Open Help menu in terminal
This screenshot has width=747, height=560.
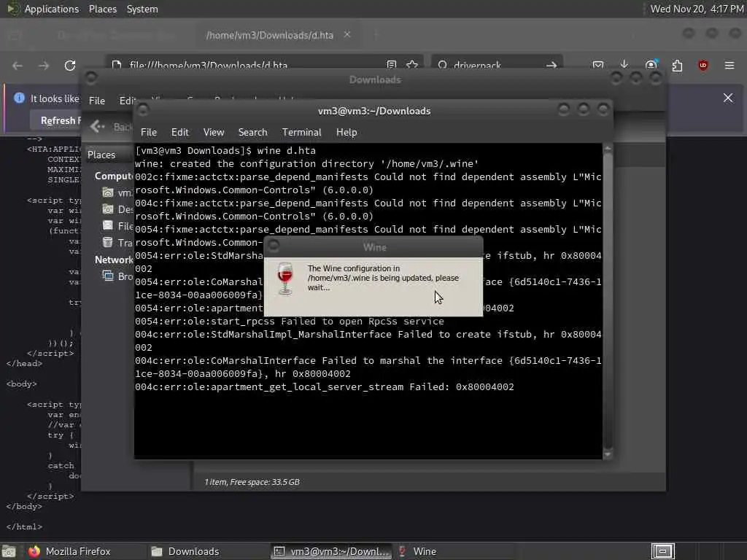click(x=347, y=133)
